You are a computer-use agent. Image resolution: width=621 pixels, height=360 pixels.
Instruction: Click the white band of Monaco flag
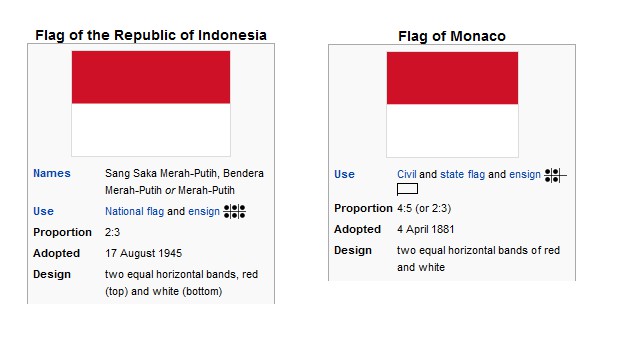point(452,131)
